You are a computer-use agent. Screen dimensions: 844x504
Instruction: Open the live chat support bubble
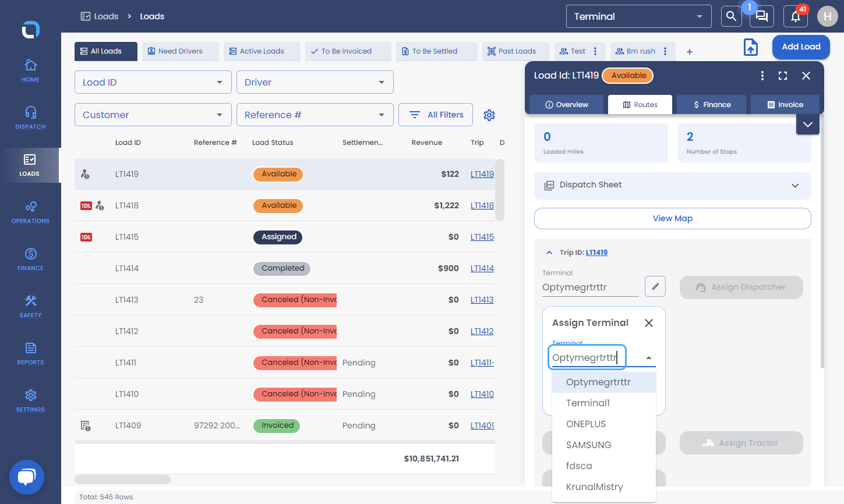coord(27,477)
